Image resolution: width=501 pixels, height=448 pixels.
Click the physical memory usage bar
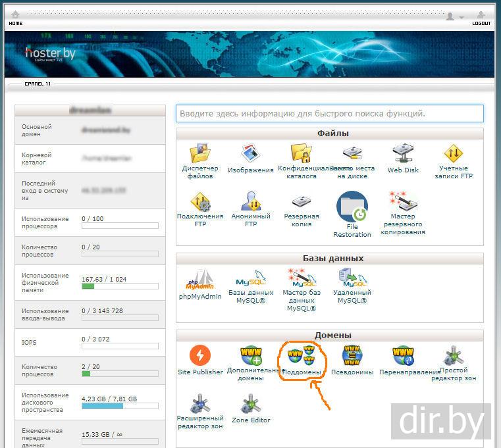pyautogui.click(x=120, y=286)
